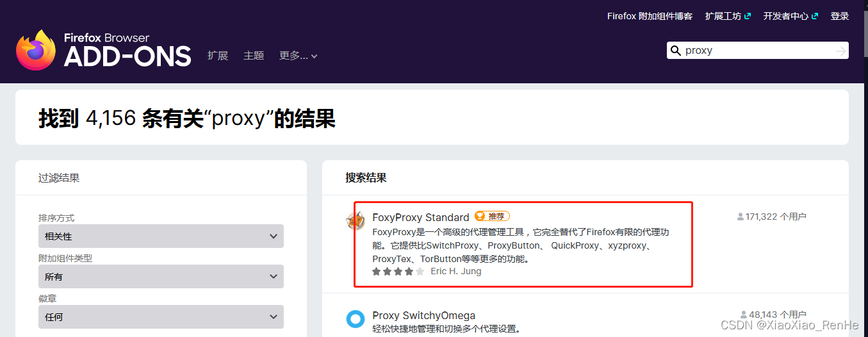
Task: Click 171,322 个用户 user count
Action: click(772, 217)
